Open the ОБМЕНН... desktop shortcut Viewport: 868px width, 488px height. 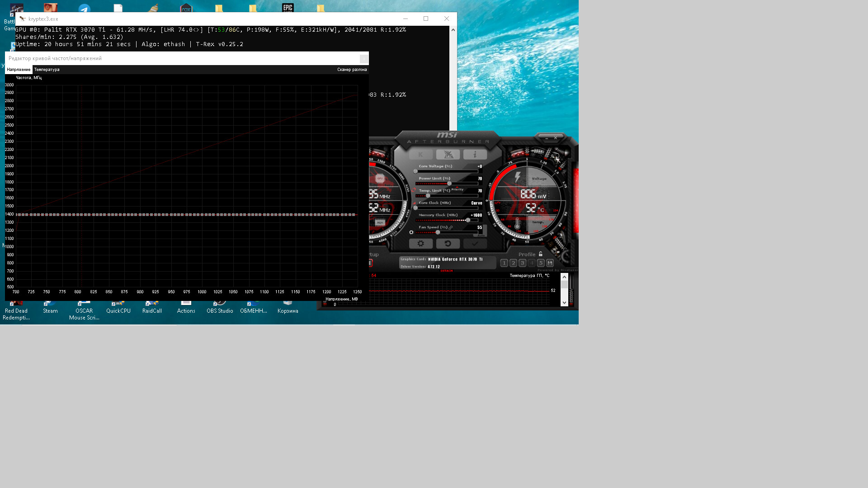coord(254,307)
